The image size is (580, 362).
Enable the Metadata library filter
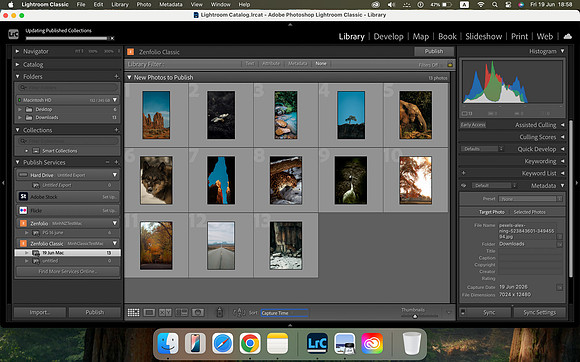click(298, 64)
